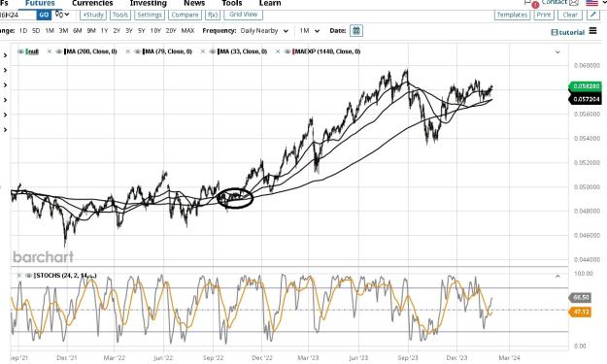607x364 pixels.
Task: Click the Tools chart toolbar button
Action: (120, 15)
